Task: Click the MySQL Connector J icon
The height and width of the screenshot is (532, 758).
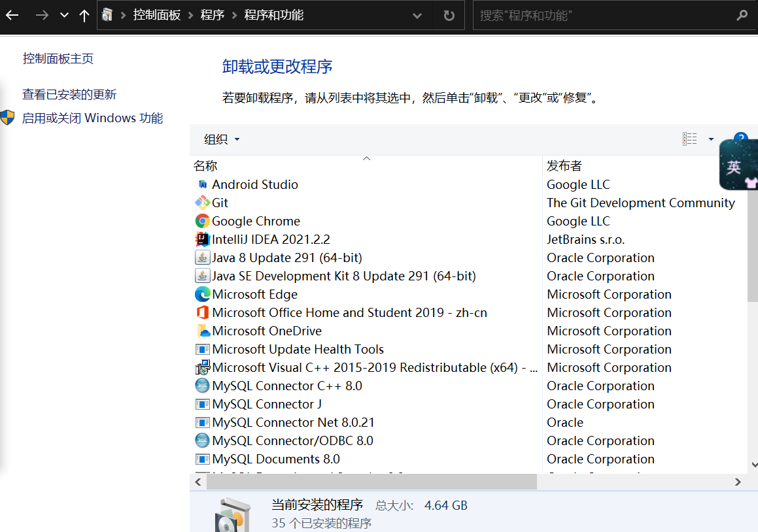Action: 203,404
